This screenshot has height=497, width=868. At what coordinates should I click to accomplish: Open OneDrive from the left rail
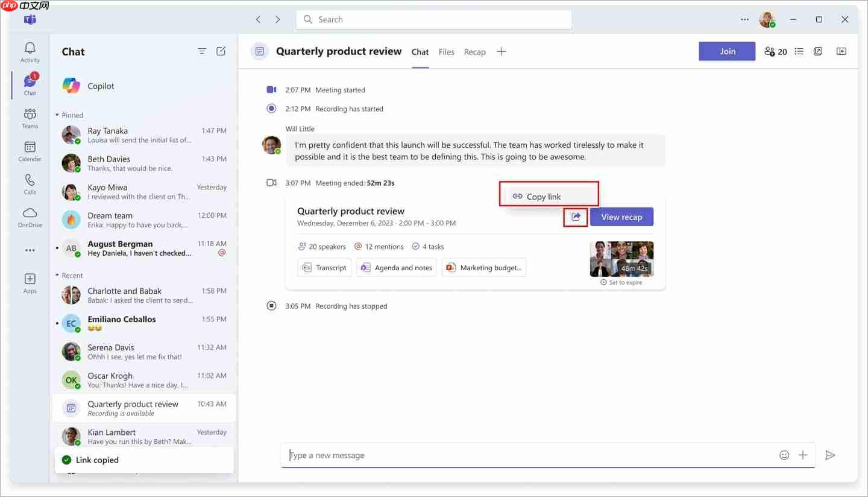30,217
